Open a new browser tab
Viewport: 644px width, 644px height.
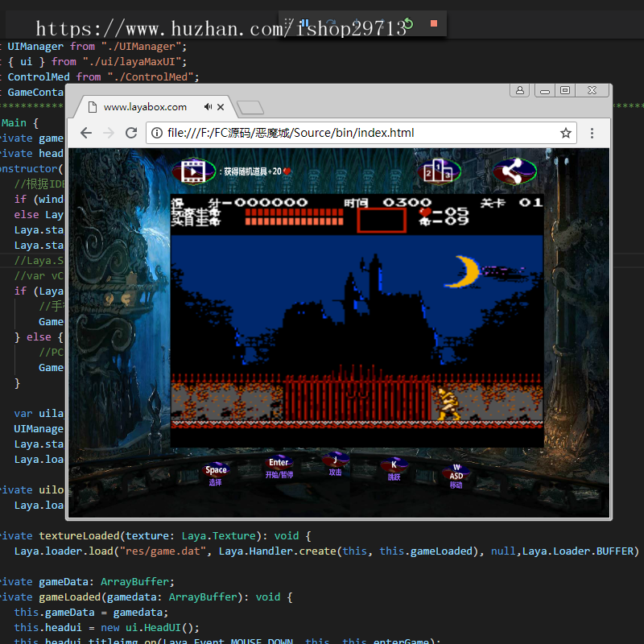250,107
